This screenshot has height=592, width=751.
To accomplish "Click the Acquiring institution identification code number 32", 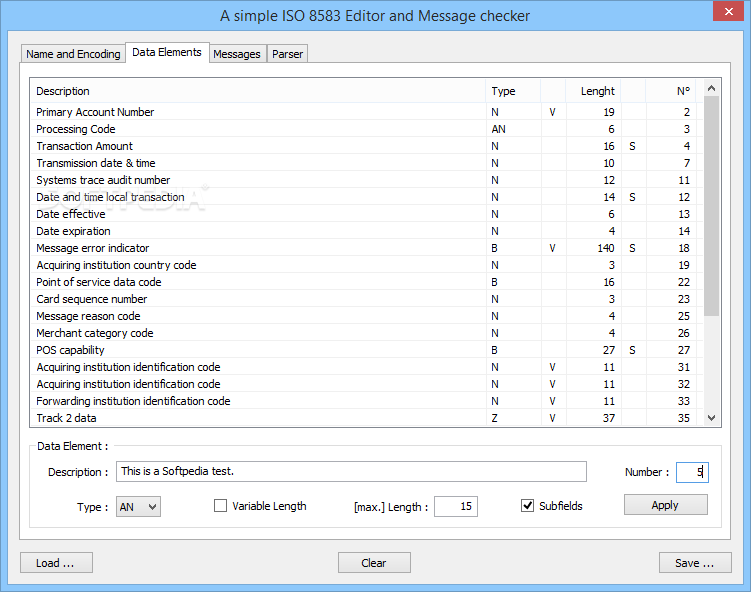I will (x=683, y=384).
